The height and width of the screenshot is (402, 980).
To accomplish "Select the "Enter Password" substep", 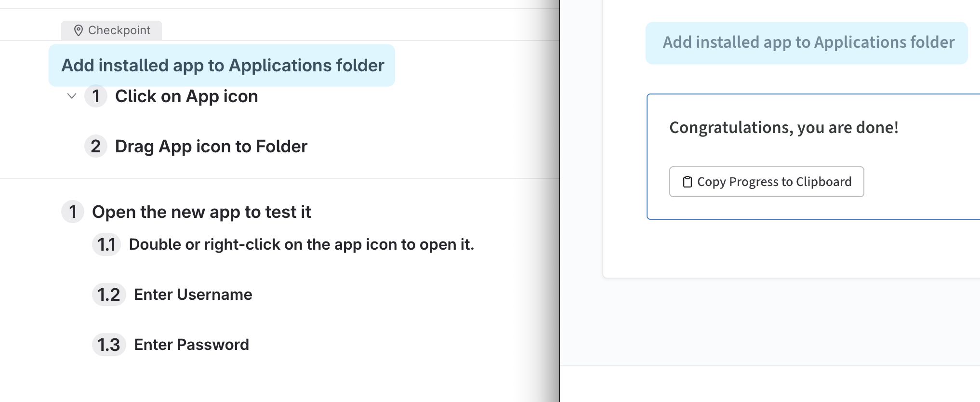I will click(191, 345).
